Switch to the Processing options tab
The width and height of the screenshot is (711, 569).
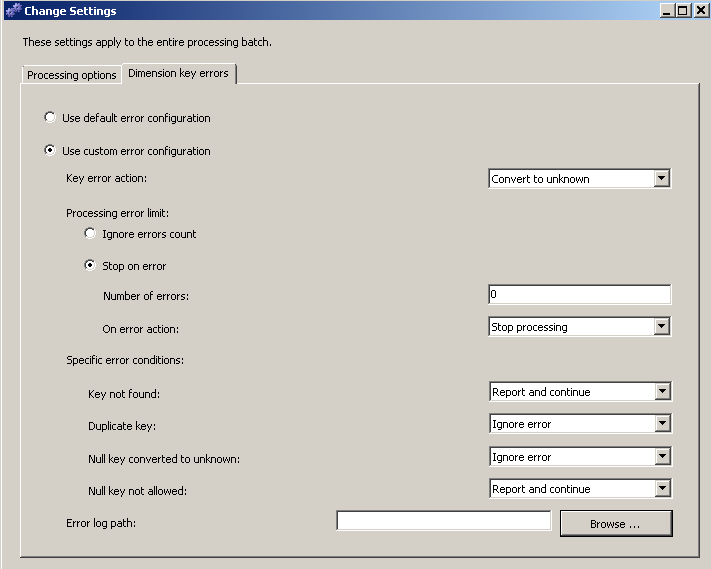click(71, 75)
